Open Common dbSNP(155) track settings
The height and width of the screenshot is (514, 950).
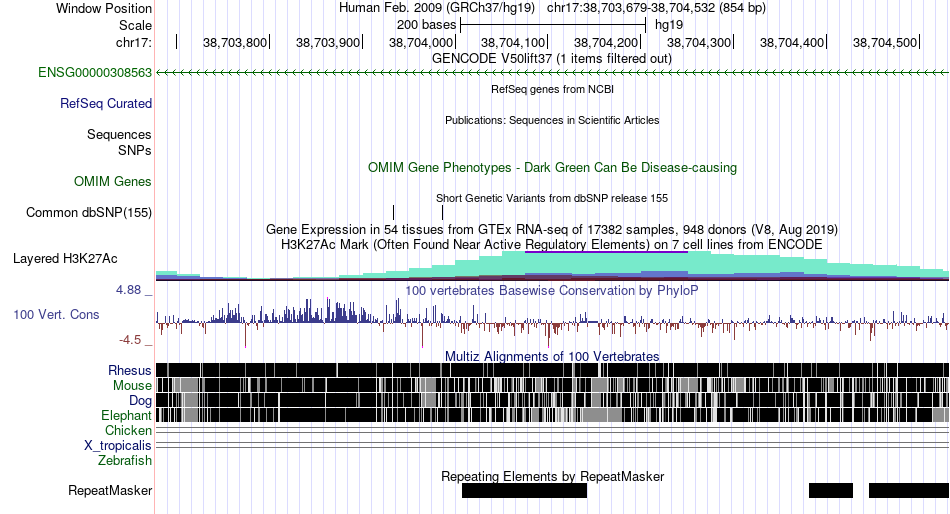point(88,213)
